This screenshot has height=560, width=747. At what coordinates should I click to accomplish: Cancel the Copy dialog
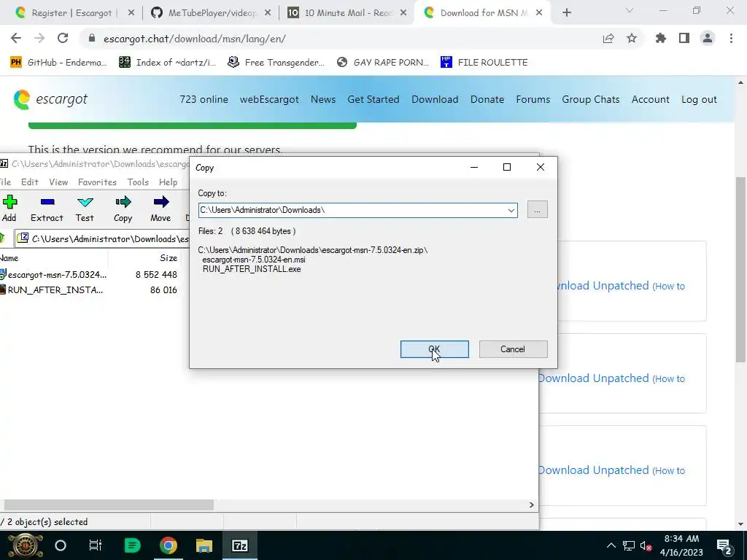(x=513, y=349)
